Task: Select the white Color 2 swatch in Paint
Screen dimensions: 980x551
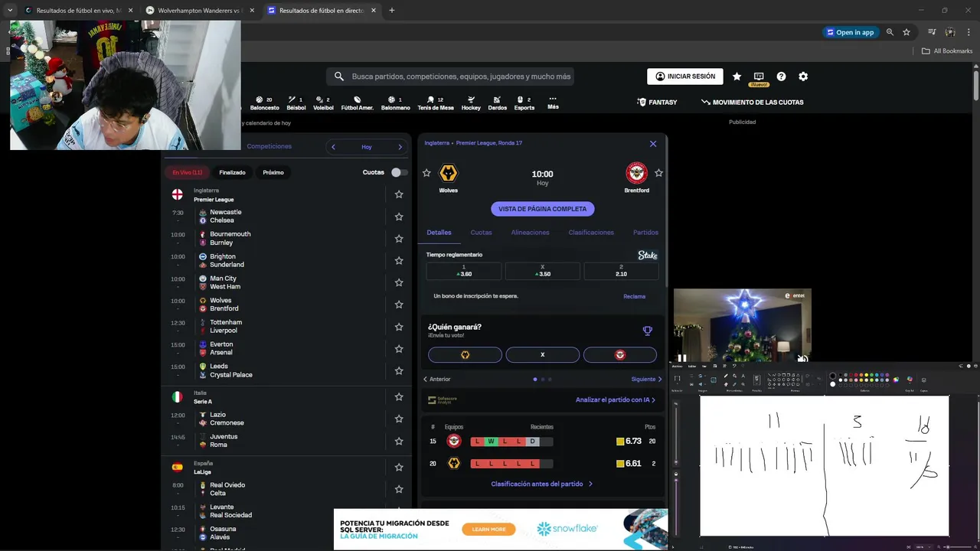Action: coord(832,384)
